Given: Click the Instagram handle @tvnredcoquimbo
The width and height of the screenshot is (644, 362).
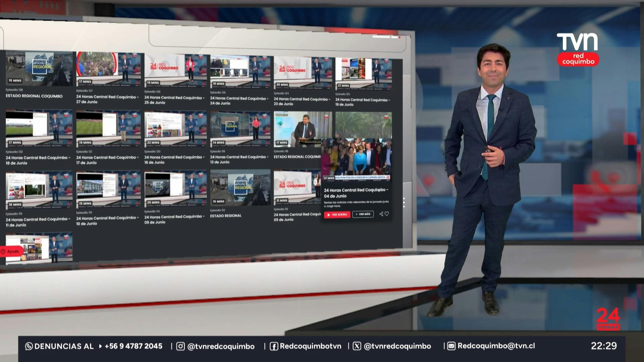Looking at the screenshot, I should click(x=221, y=347).
